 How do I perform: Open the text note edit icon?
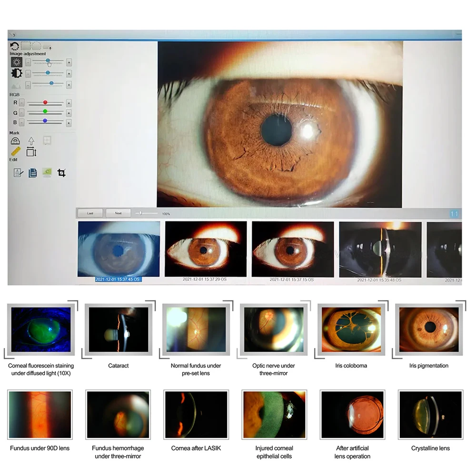click(x=18, y=173)
